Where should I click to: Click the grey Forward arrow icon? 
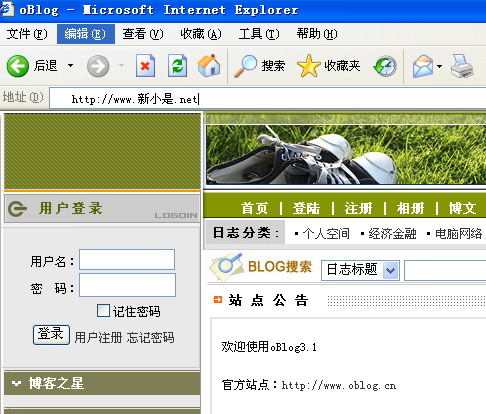(98, 66)
